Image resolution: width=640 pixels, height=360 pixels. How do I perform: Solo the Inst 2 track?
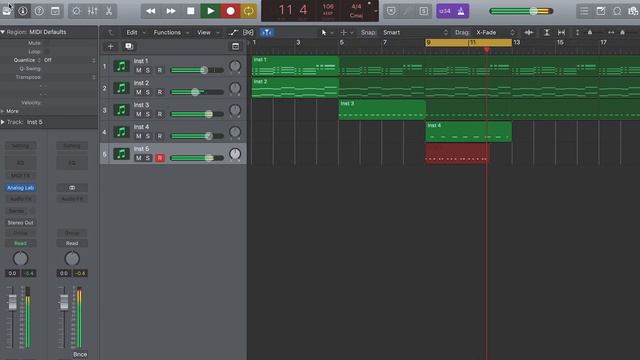click(148, 92)
